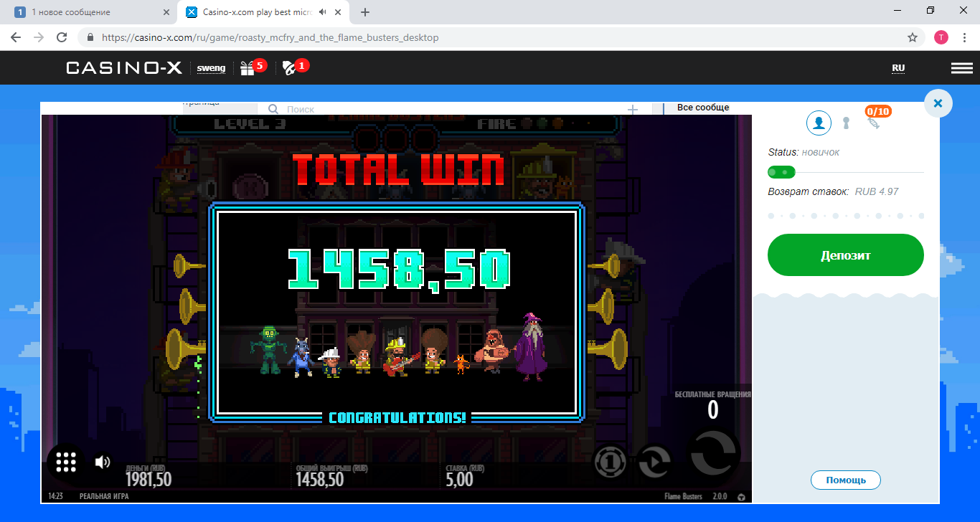Open the RU language selector
Image resolution: width=980 pixels, height=522 pixels.
pyautogui.click(x=897, y=69)
